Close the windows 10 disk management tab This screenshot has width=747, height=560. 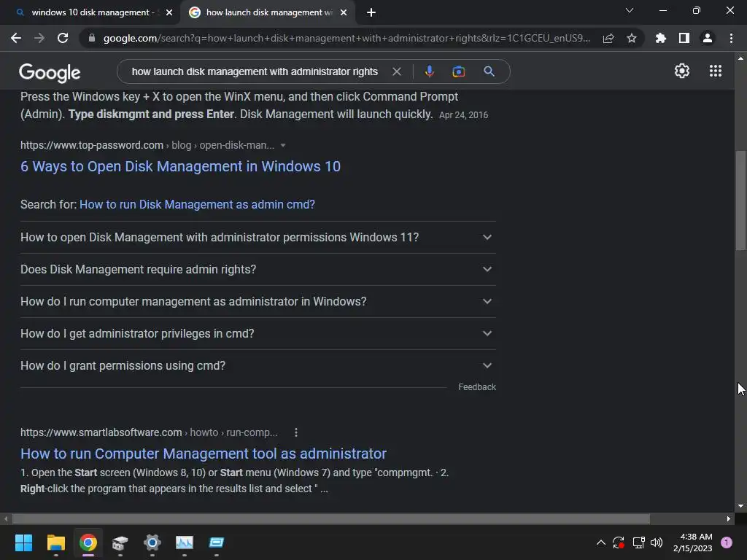pos(169,12)
